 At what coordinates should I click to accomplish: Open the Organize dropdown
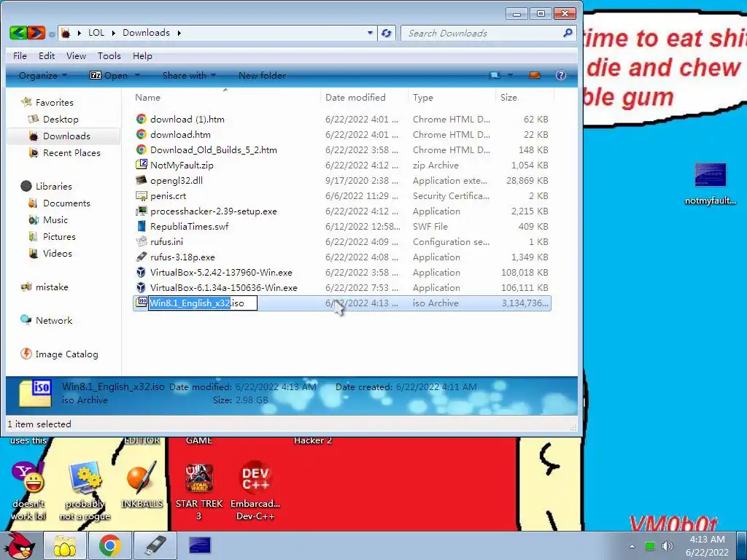tap(43, 75)
